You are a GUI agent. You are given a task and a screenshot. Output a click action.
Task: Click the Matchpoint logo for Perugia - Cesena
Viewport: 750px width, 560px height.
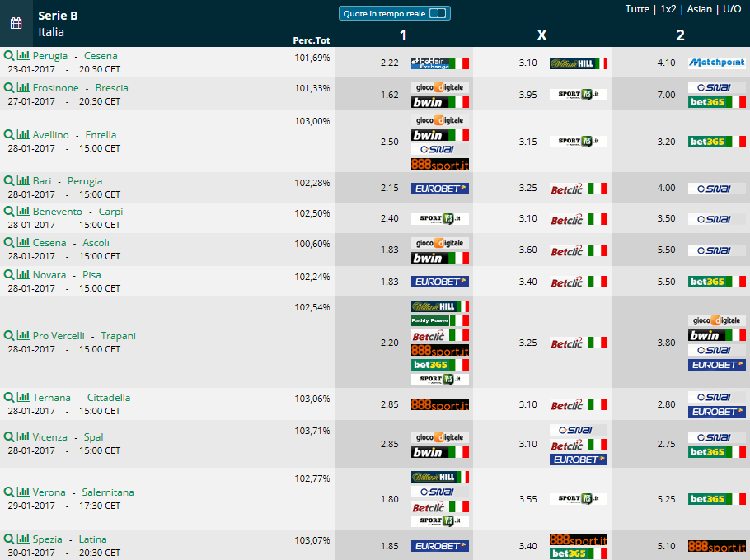tap(716, 63)
